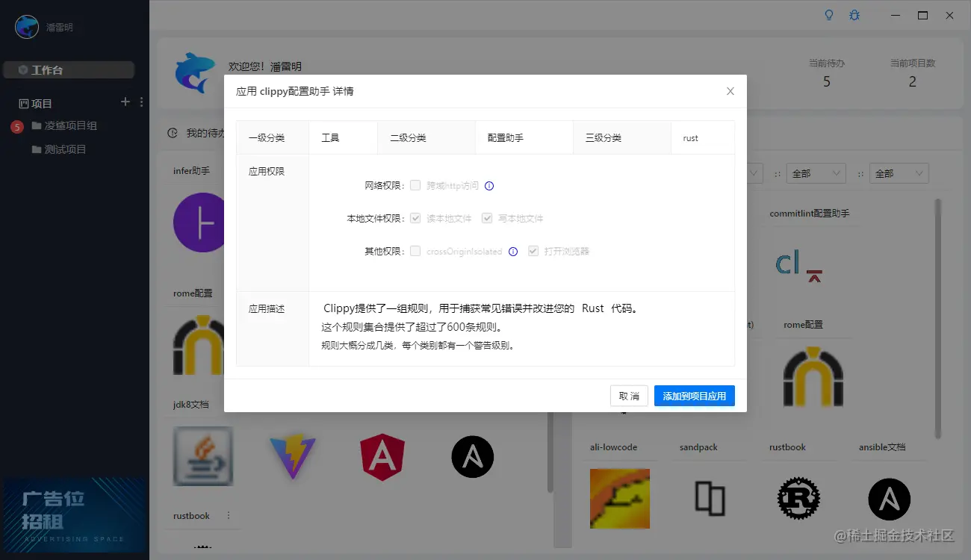The height and width of the screenshot is (560, 971).
Task: Click the 广告位招租 advertising banner
Action: [x=74, y=515]
